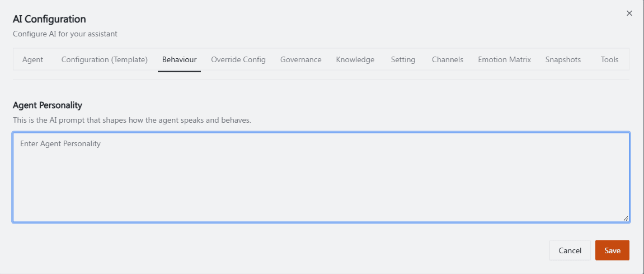Open the Tools tab
Image resolution: width=644 pixels, height=274 pixels.
pyautogui.click(x=609, y=59)
